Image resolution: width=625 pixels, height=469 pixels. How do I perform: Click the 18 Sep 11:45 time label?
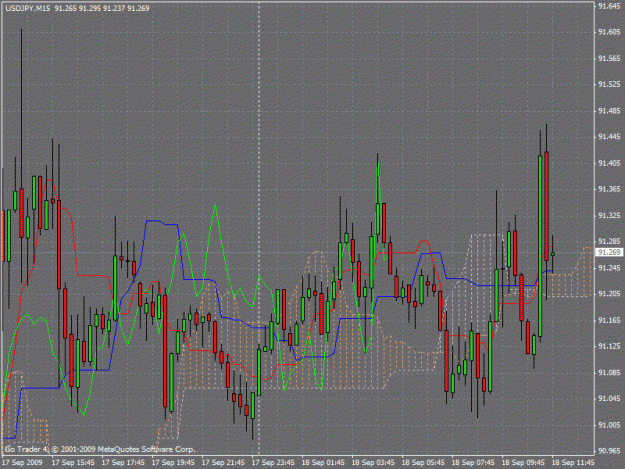[573, 463]
